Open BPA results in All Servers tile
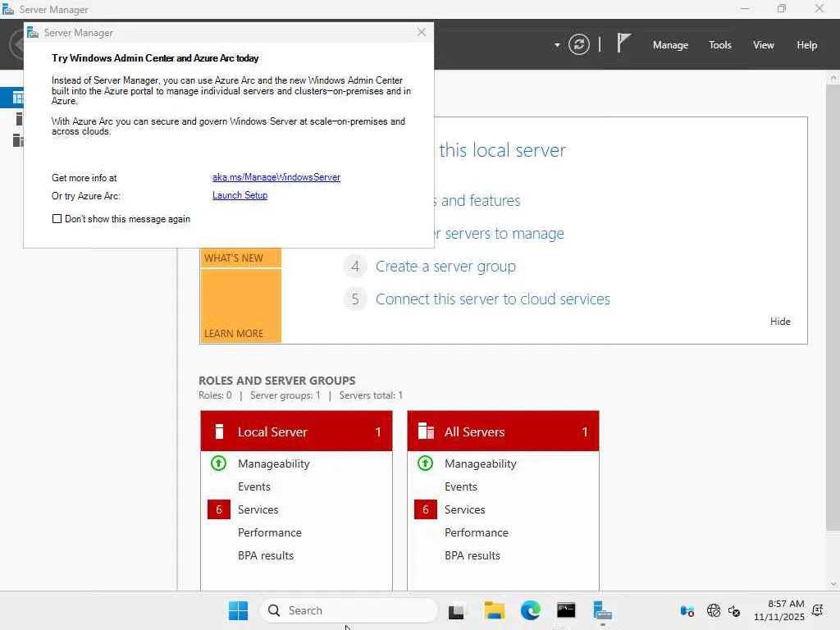The width and height of the screenshot is (840, 630). [472, 555]
